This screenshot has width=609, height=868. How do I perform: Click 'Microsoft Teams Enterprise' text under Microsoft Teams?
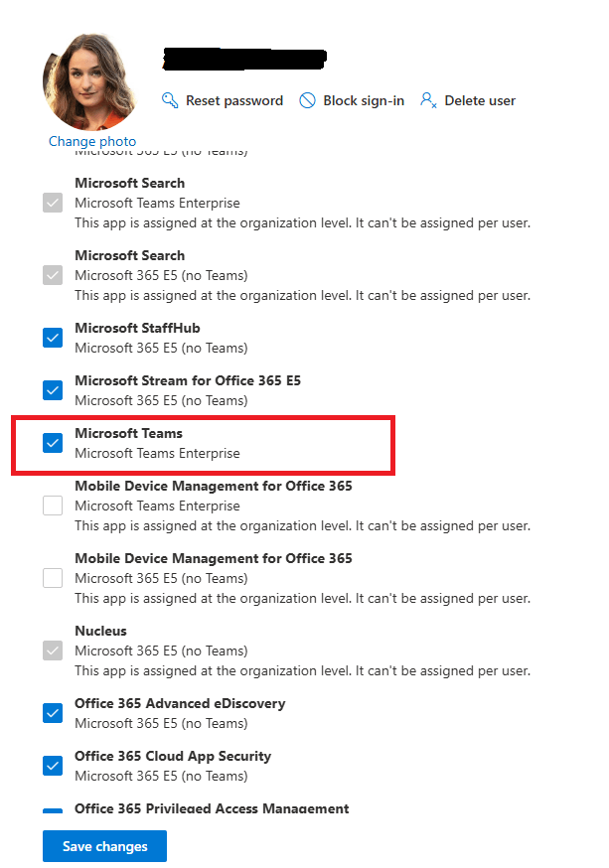pyautogui.click(x=157, y=454)
